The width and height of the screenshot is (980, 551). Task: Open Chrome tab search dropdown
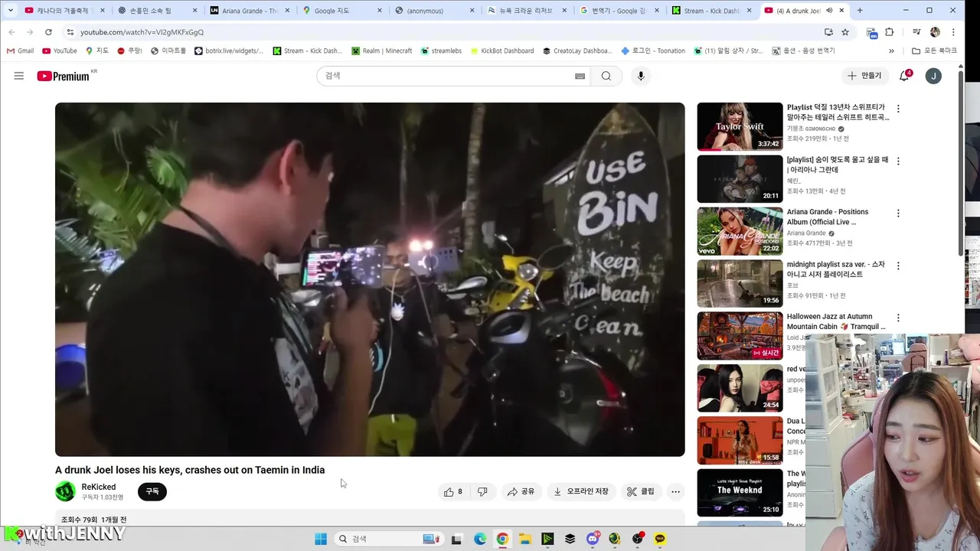click(x=11, y=11)
